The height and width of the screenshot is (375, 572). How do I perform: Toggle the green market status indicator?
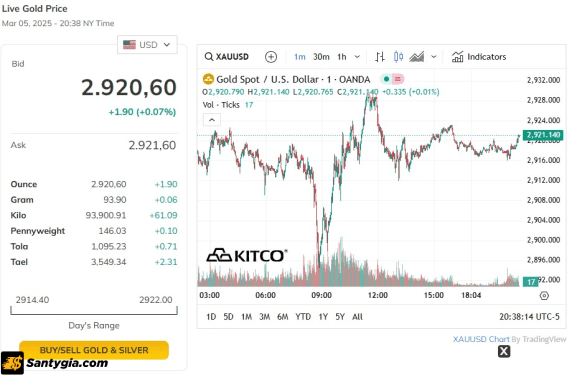coord(386,79)
